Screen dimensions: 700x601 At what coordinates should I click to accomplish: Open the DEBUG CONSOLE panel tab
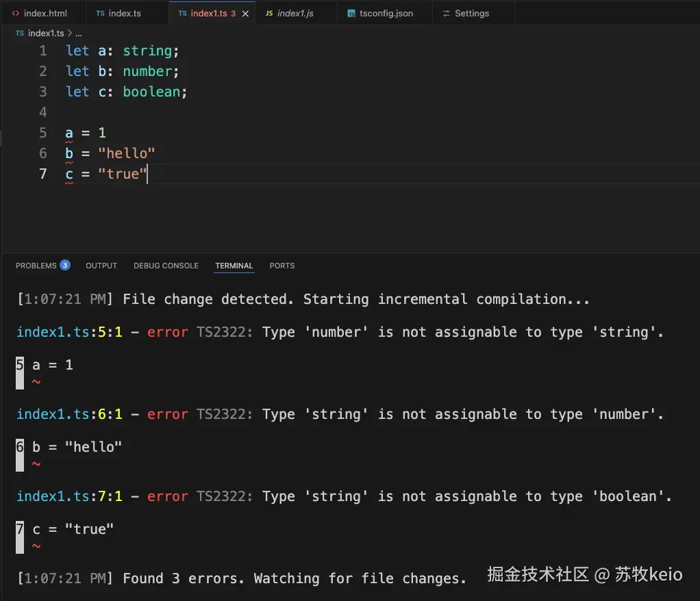[x=166, y=266]
